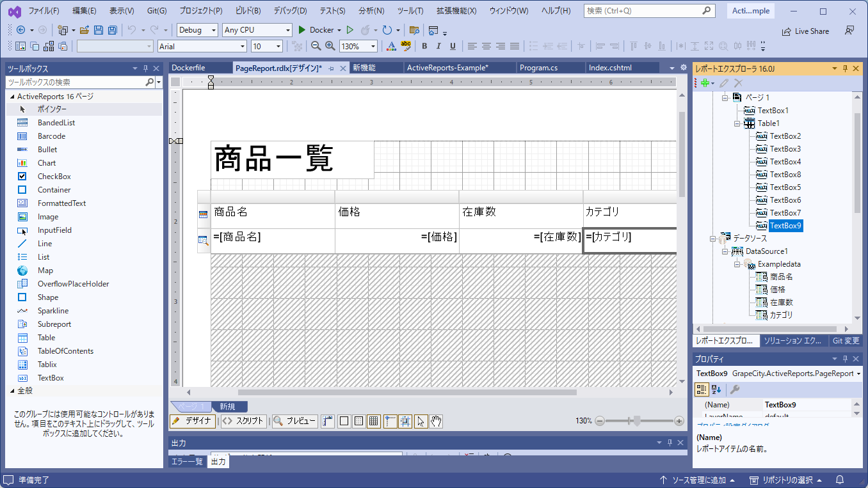The width and height of the screenshot is (868, 488).
Task: Click the zoom slider plus button
Action: (679, 421)
